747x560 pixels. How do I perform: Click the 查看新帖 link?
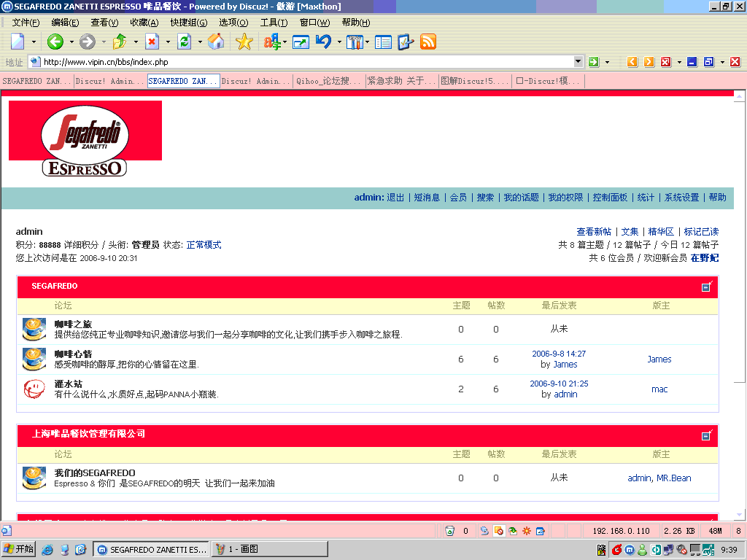[x=594, y=232]
